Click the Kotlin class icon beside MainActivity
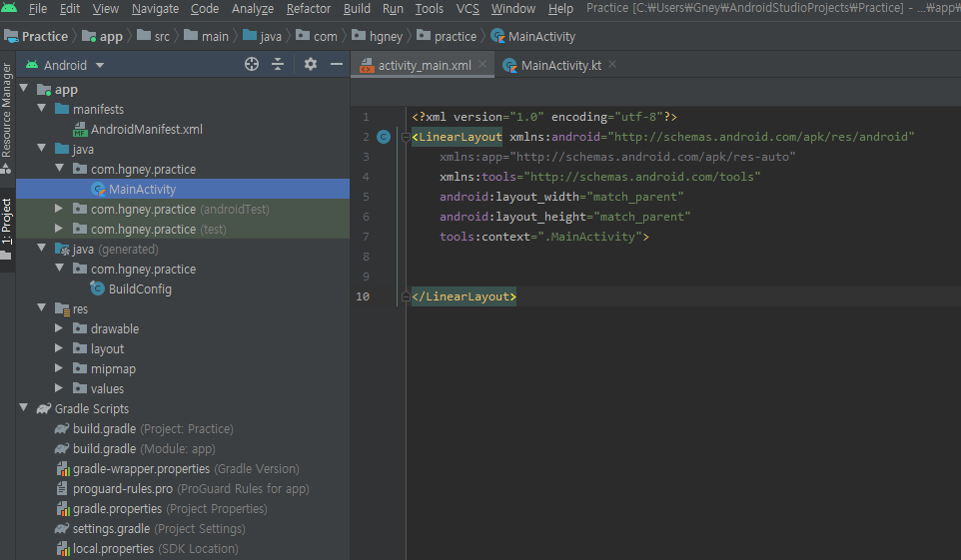The width and height of the screenshot is (961, 560). tap(98, 190)
